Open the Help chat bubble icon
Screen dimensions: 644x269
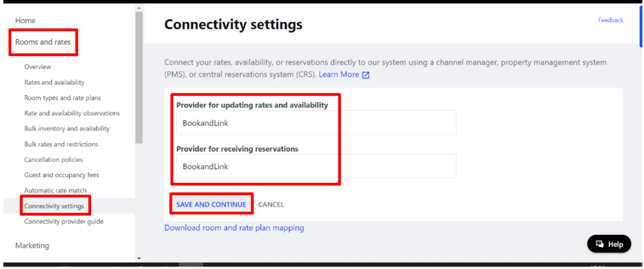(x=600, y=244)
